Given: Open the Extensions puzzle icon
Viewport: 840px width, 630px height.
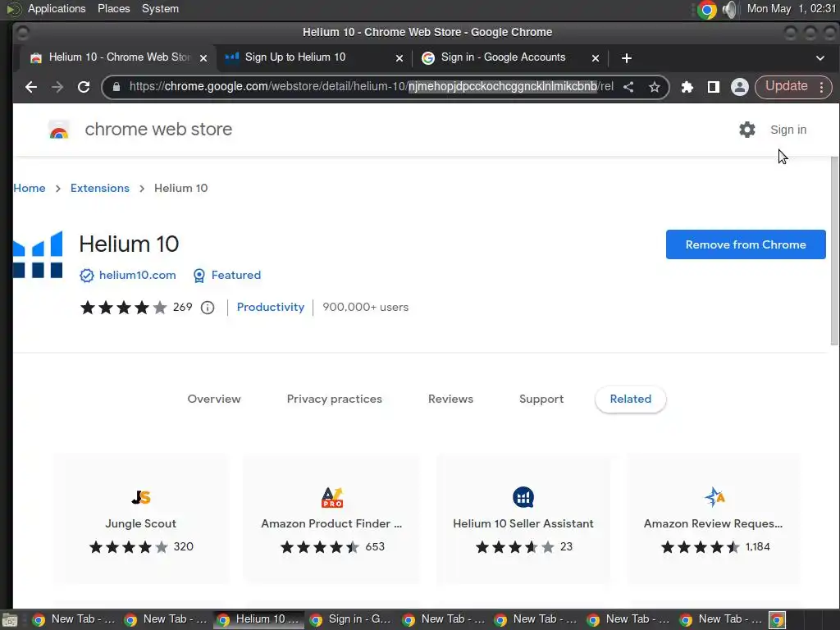Looking at the screenshot, I should [x=687, y=87].
